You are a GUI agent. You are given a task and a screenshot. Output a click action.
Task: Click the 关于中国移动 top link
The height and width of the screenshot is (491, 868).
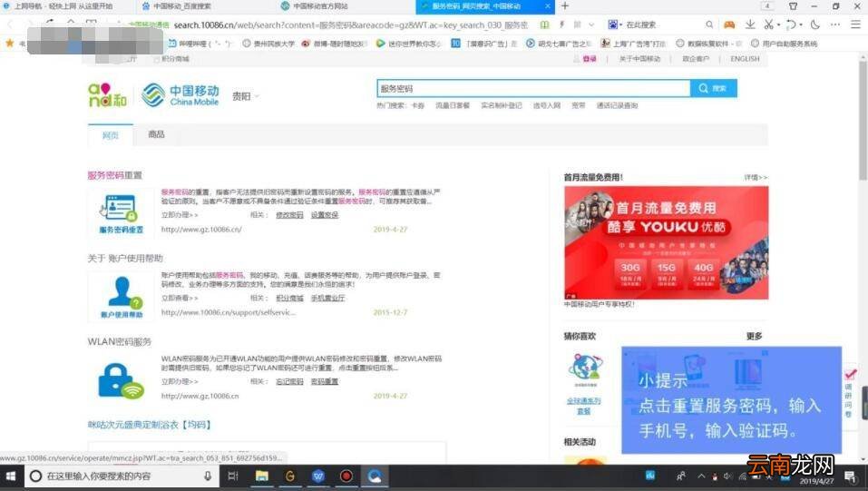click(639, 59)
